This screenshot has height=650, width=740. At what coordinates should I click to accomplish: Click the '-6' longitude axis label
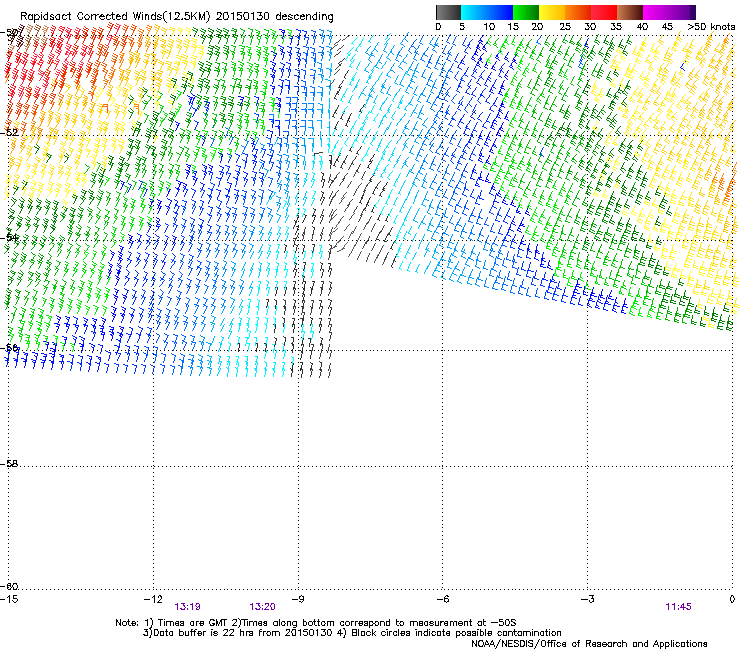(x=442, y=599)
